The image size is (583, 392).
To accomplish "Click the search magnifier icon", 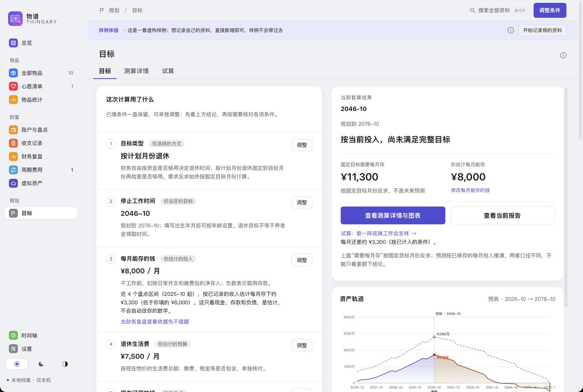I will coord(472,11).
